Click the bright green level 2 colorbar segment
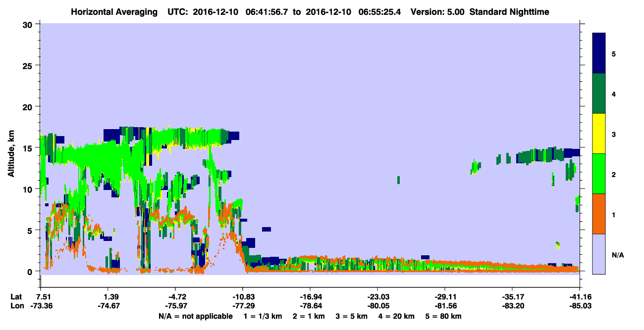The width and height of the screenshot is (644, 330). 599,174
